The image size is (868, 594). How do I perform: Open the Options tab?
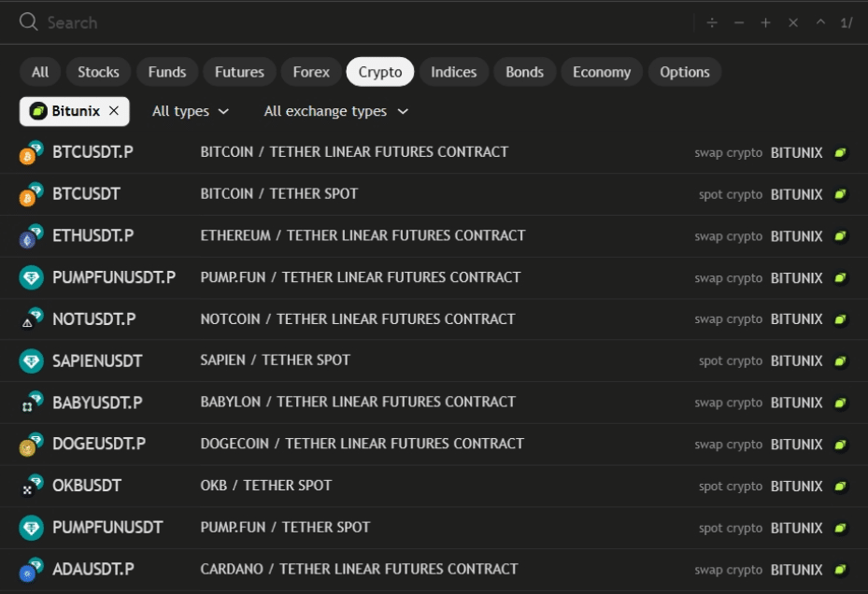[x=685, y=72]
